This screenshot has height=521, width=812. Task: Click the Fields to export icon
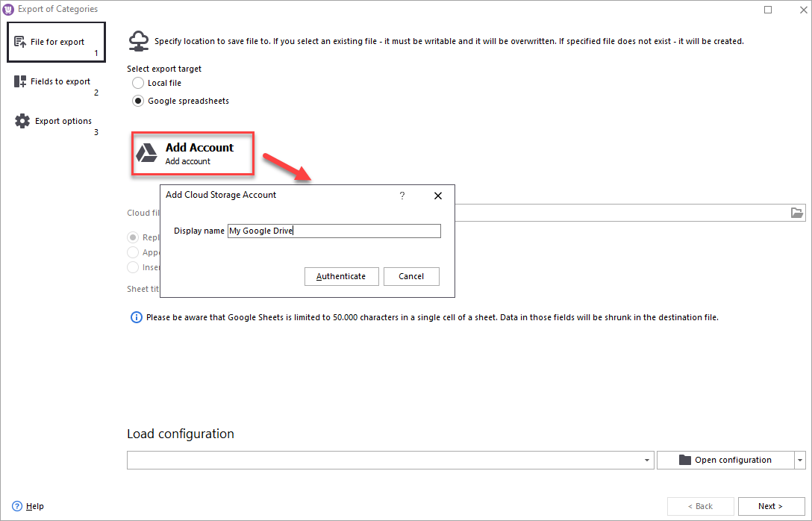(21, 81)
